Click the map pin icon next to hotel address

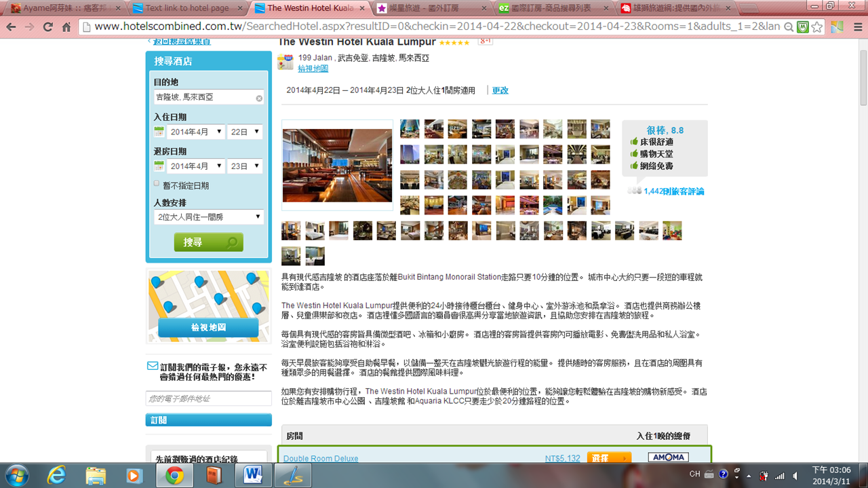285,62
